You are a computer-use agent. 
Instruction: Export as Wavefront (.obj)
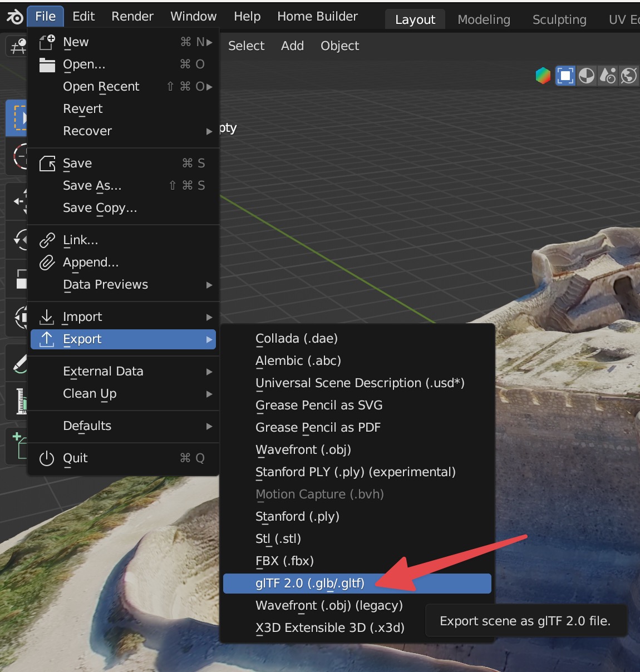[303, 449]
